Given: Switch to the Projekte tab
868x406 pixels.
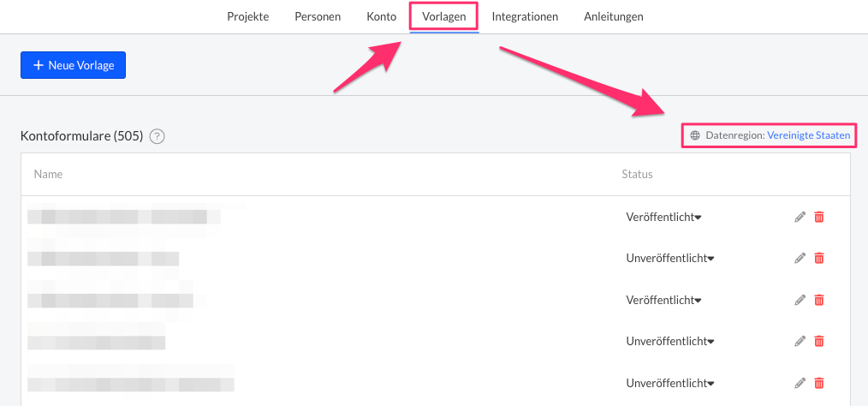Looking at the screenshot, I should (x=248, y=16).
